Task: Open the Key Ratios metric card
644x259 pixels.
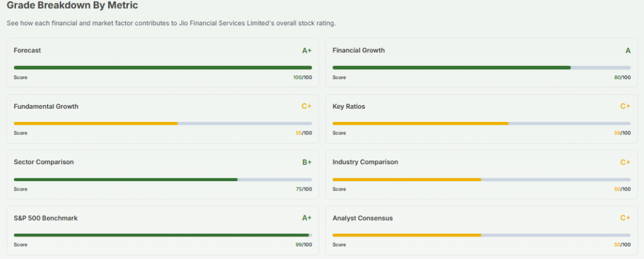Action: click(x=481, y=119)
